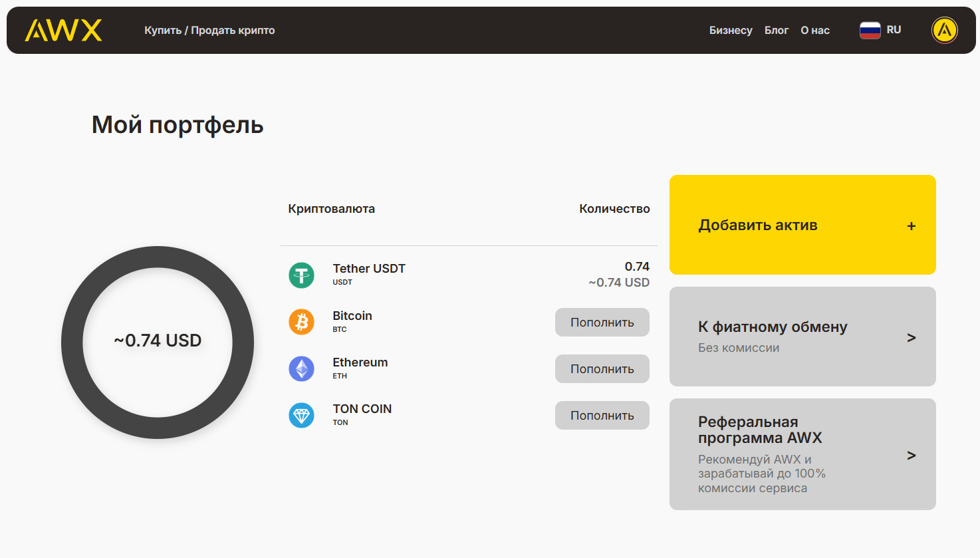
Task: Open the Блог menu item
Action: [x=776, y=31]
